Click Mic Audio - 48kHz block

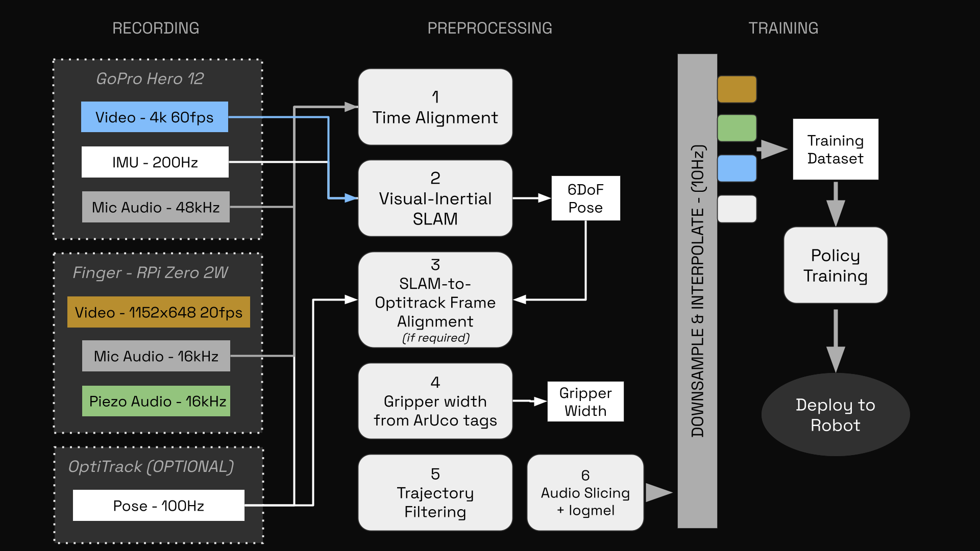coord(156,207)
